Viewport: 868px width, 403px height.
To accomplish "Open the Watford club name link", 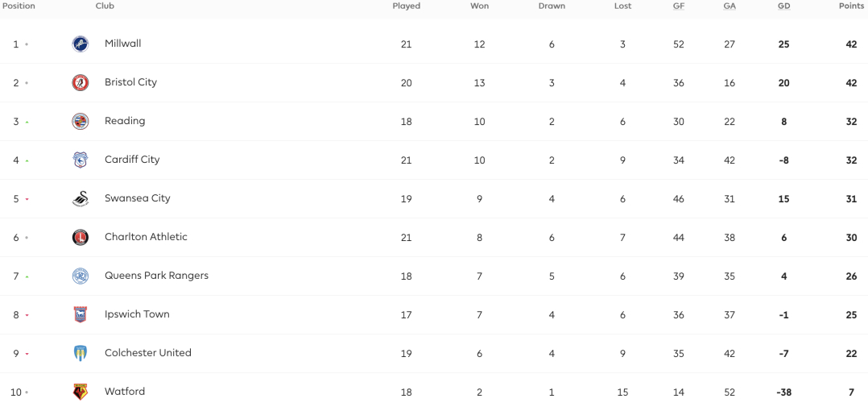I will [125, 392].
